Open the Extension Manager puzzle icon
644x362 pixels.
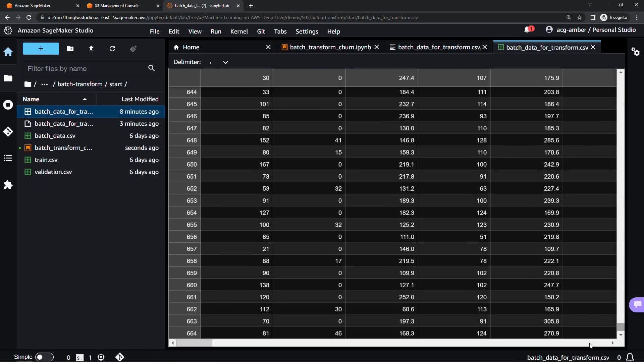click(8, 185)
